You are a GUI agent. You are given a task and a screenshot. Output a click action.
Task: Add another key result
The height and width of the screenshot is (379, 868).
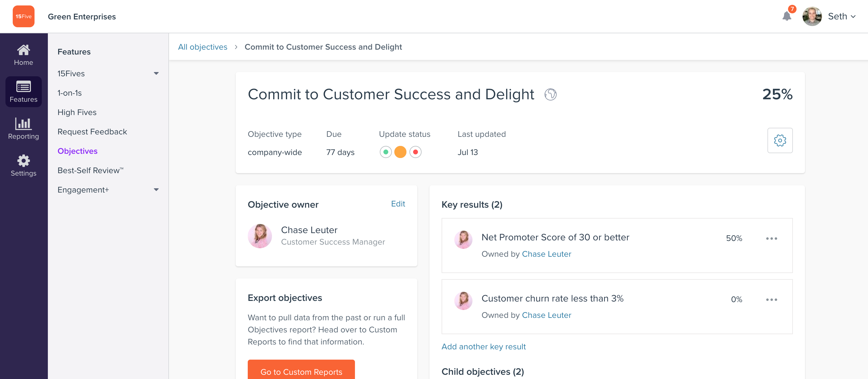coord(484,346)
